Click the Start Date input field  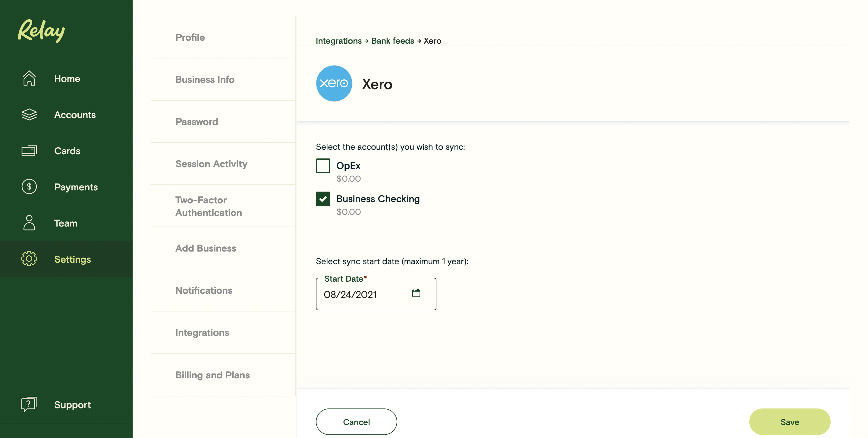[376, 294]
